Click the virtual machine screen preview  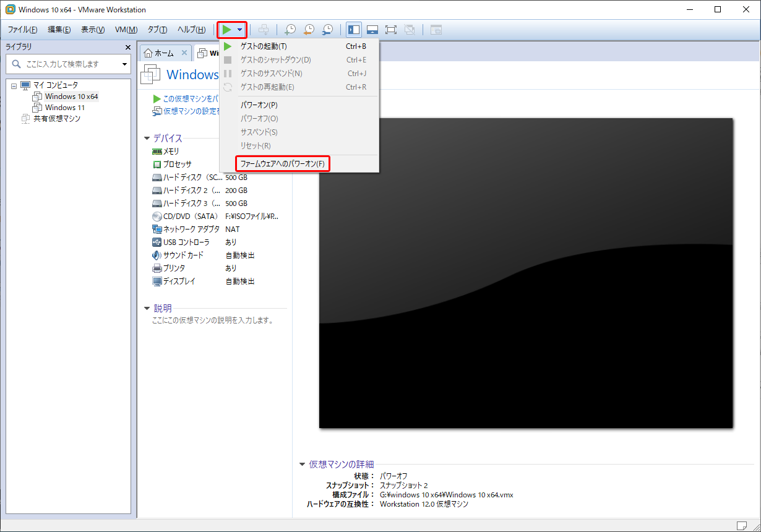pyautogui.click(x=526, y=273)
